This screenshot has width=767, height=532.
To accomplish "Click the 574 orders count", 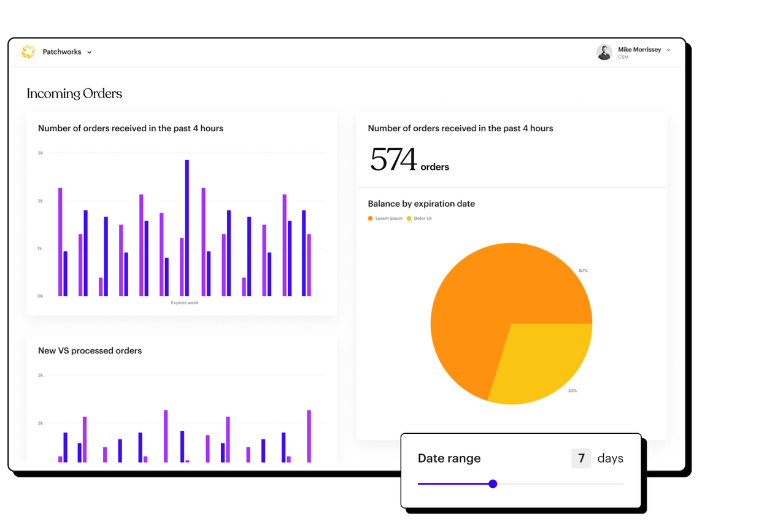I will click(x=409, y=160).
